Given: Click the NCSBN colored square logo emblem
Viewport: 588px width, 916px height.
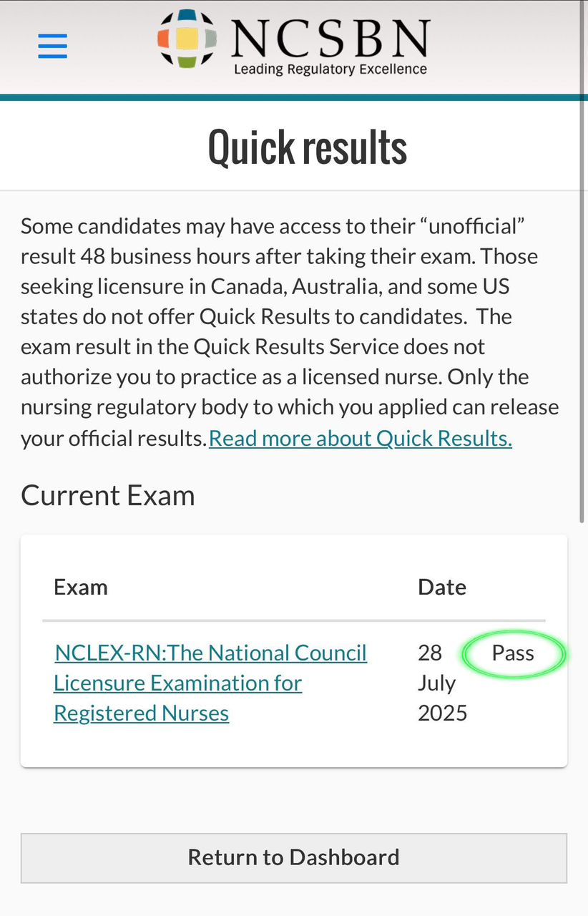Looking at the screenshot, I should pyautogui.click(x=187, y=39).
